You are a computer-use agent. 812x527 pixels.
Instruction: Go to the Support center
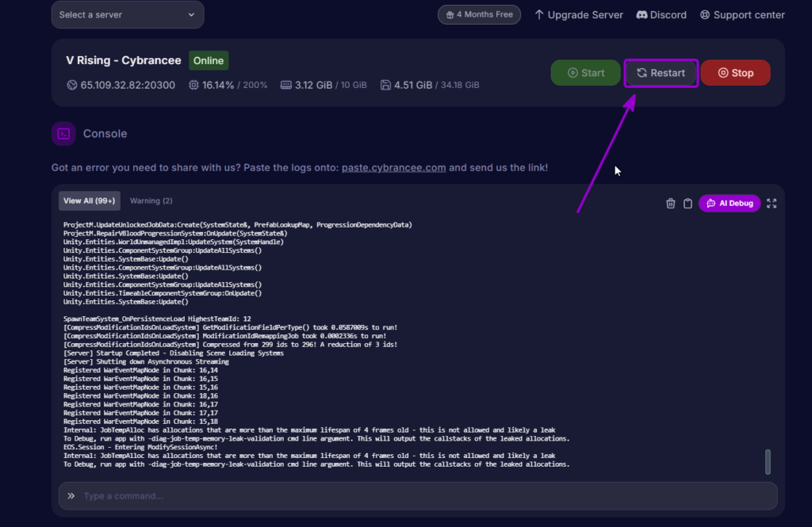coord(742,15)
